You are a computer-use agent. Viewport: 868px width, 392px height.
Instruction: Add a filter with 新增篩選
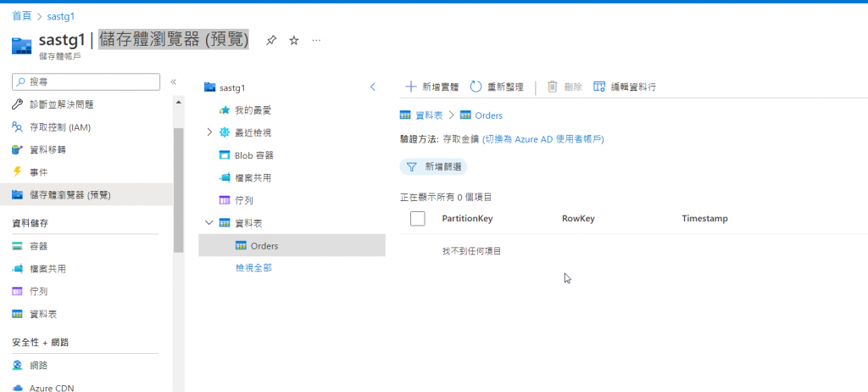click(x=433, y=166)
